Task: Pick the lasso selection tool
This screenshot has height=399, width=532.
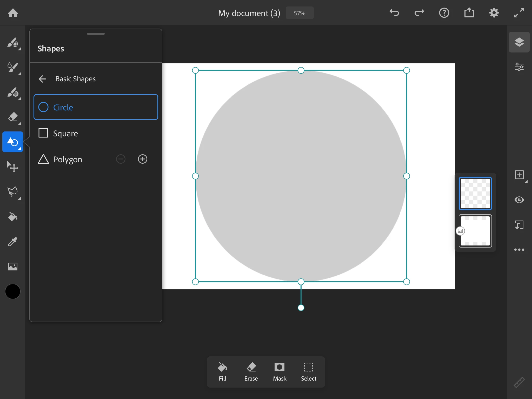Action: pos(12,192)
